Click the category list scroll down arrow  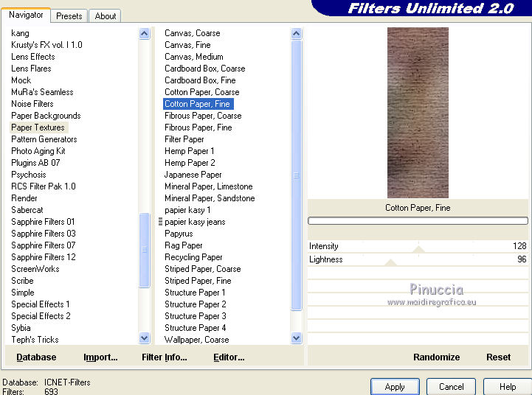coord(144,338)
